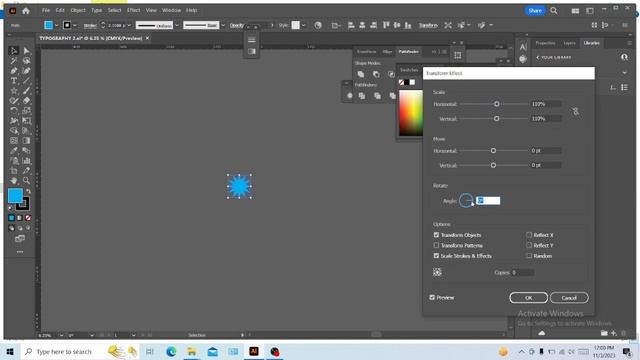Select the Selection tool in toolbox

(x=13, y=51)
